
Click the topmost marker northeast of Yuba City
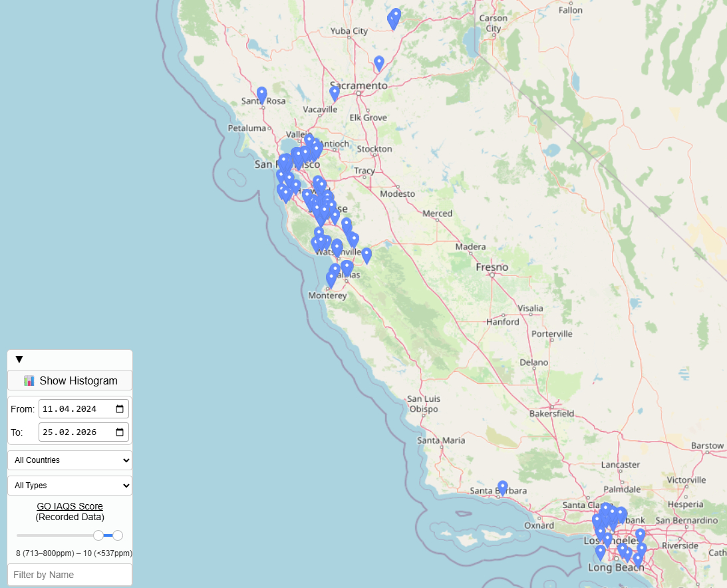coord(396,15)
